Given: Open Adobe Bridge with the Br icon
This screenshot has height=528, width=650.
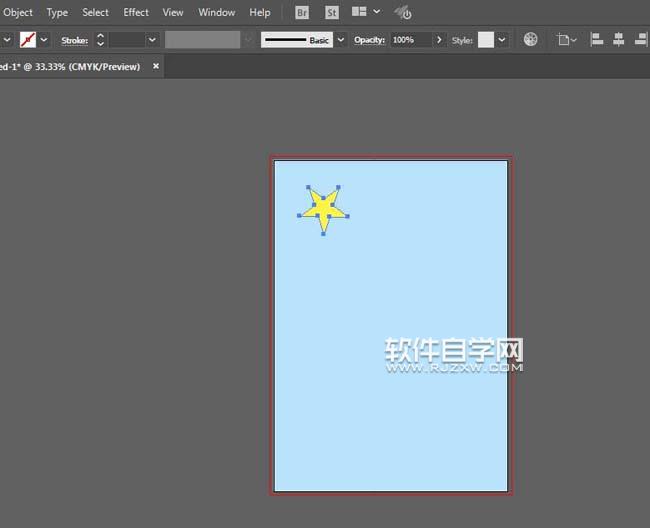Looking at the screenshot, I should [x=303, y=13].
